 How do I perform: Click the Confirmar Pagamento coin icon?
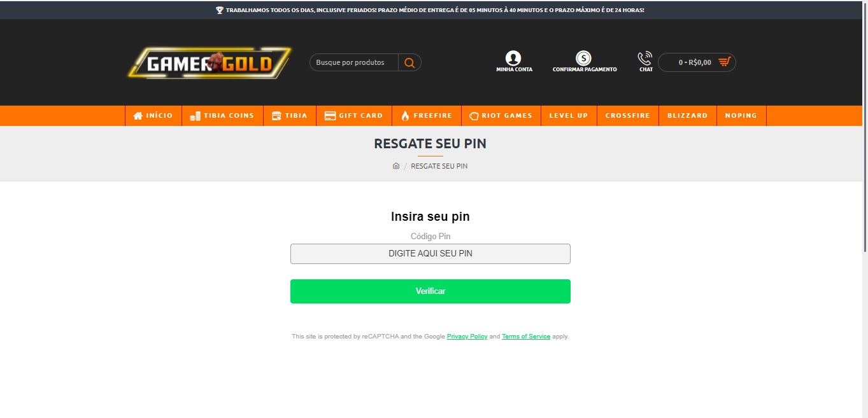[x=583, y=58]
